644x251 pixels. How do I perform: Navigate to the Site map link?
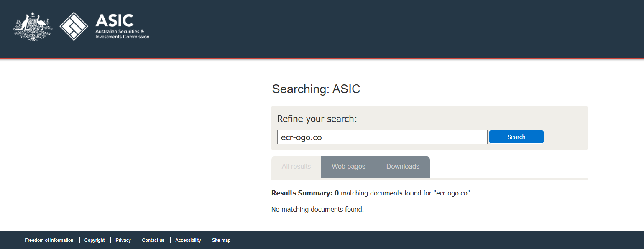point(221,240)
